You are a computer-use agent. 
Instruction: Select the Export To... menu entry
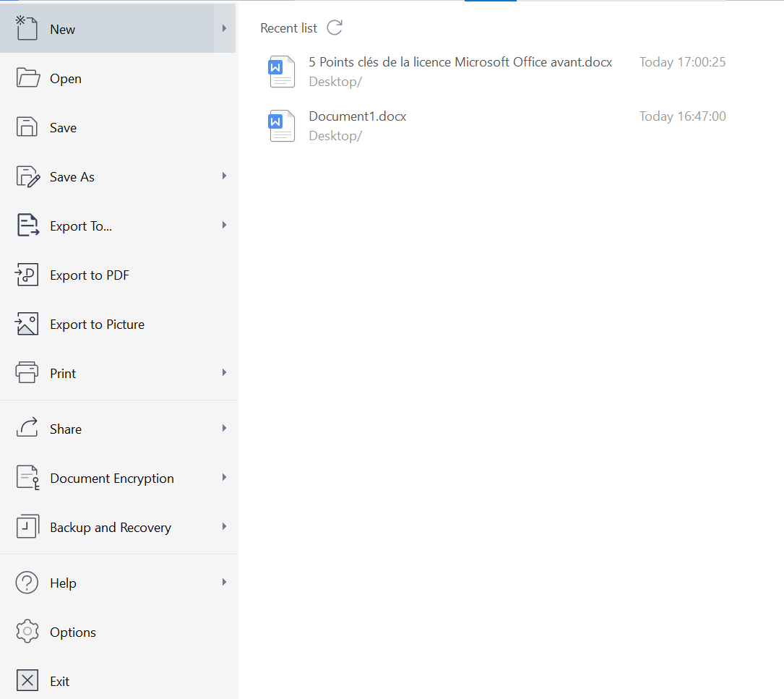click(x=118, y=226)
